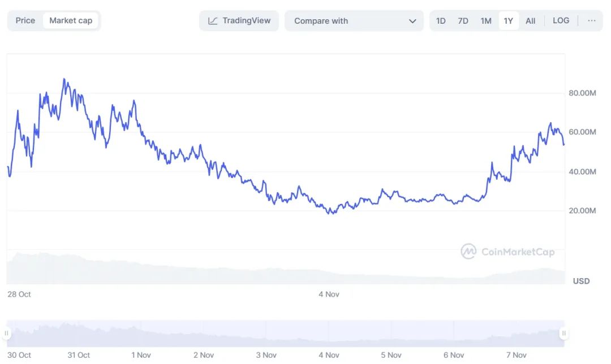Toggle LOG scale on the chart
This screenshot has height=364, width=611.
point(561,21)
